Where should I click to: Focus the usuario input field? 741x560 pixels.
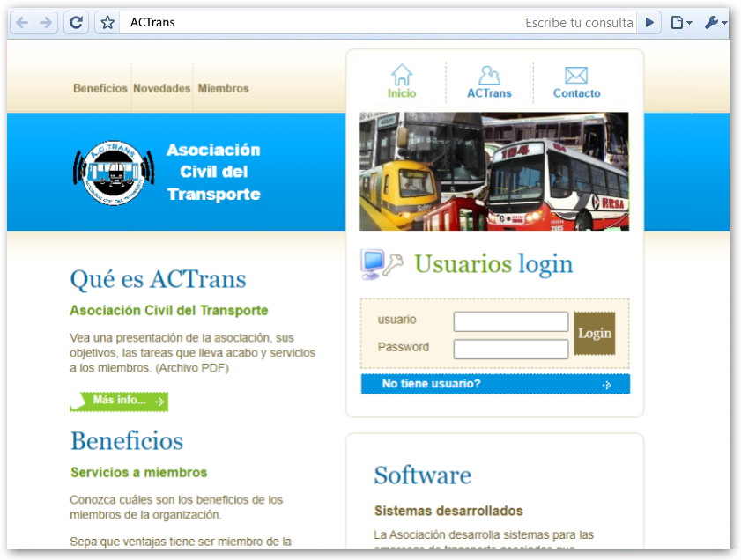click(511, 321)
